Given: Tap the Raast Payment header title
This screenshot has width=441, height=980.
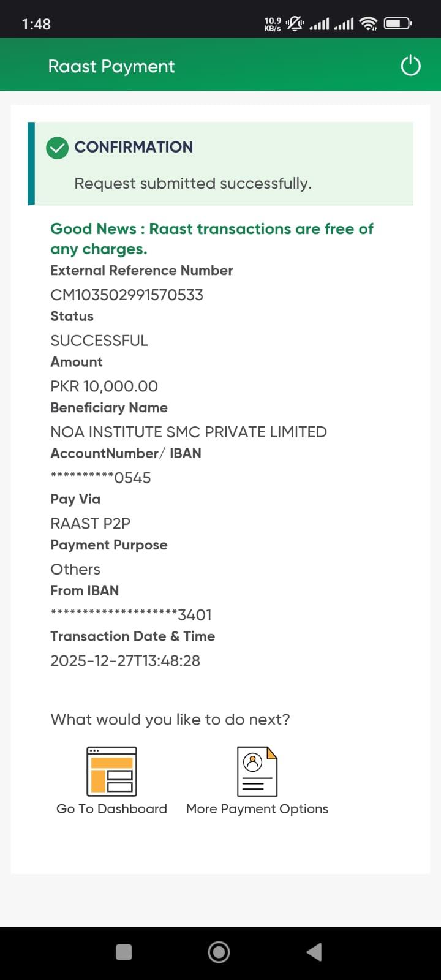Looking at the screenshot, I should point(111,66).
